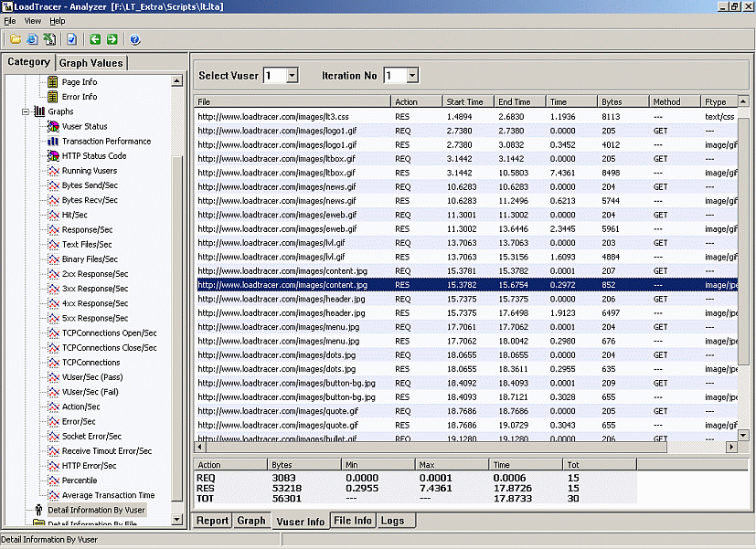Click the green back arrow icon

[95, 39]
